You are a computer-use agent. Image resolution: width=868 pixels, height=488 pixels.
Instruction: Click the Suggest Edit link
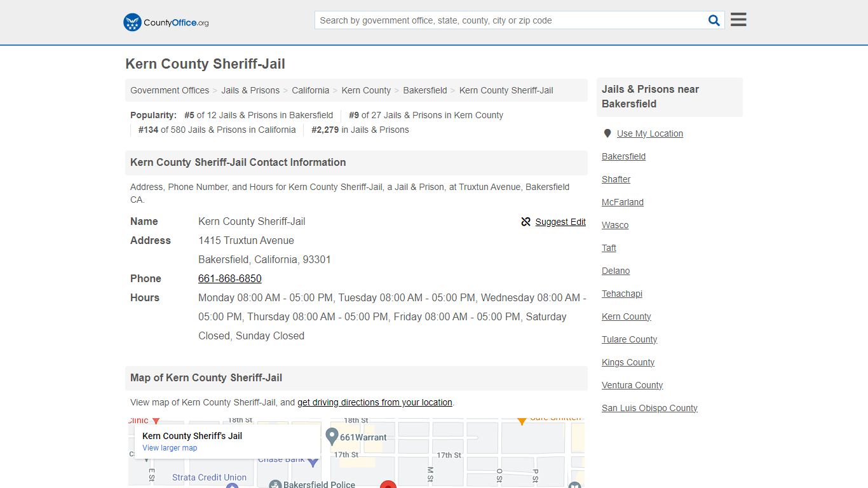tap(560, 222)
